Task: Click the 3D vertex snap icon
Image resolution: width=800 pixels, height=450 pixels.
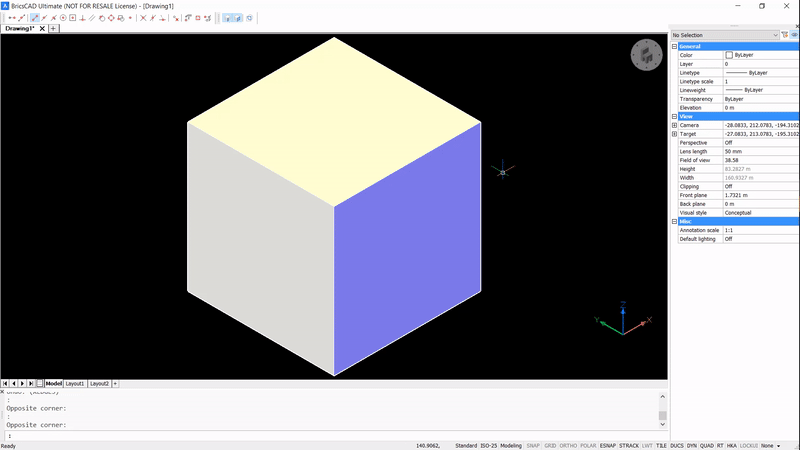Action: (x=188, y=18)
